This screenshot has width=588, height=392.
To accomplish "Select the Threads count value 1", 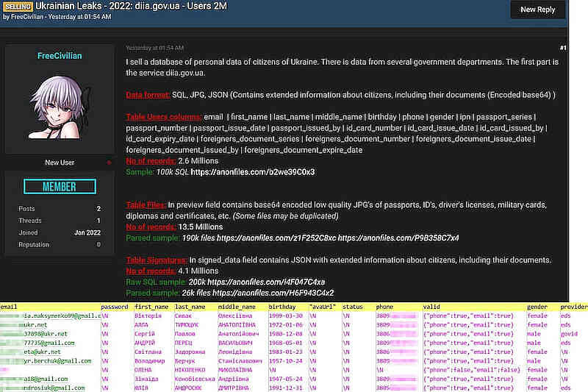I will pos(98,221).
